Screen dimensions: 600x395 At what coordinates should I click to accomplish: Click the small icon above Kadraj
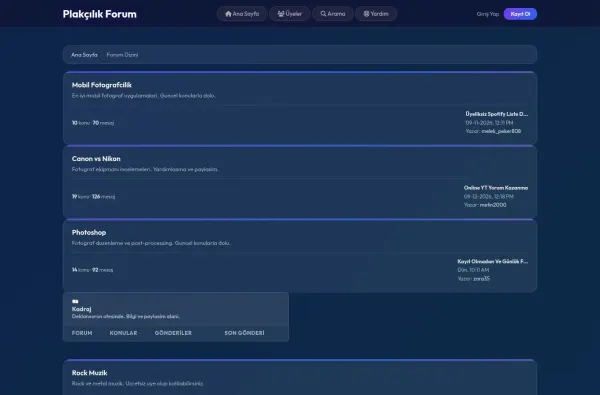tap(75, 301)
